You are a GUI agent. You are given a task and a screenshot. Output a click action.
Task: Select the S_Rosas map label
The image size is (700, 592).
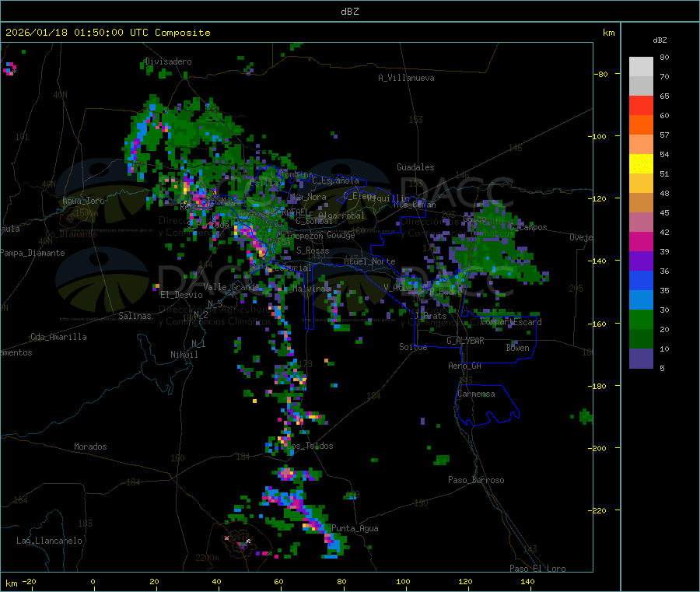click(x=313, y=250)
